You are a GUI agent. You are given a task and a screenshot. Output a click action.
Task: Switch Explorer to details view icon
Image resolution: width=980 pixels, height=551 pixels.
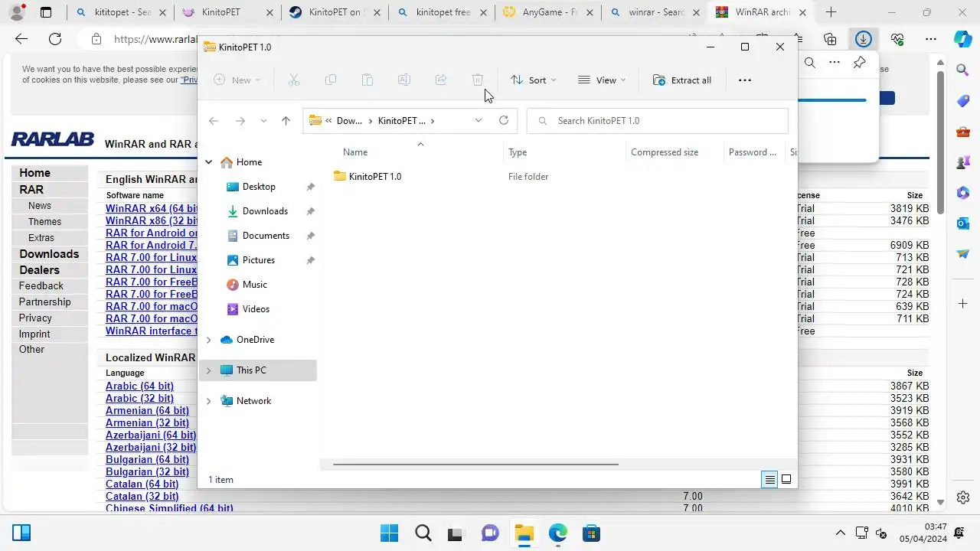click(x=769, y=480)
